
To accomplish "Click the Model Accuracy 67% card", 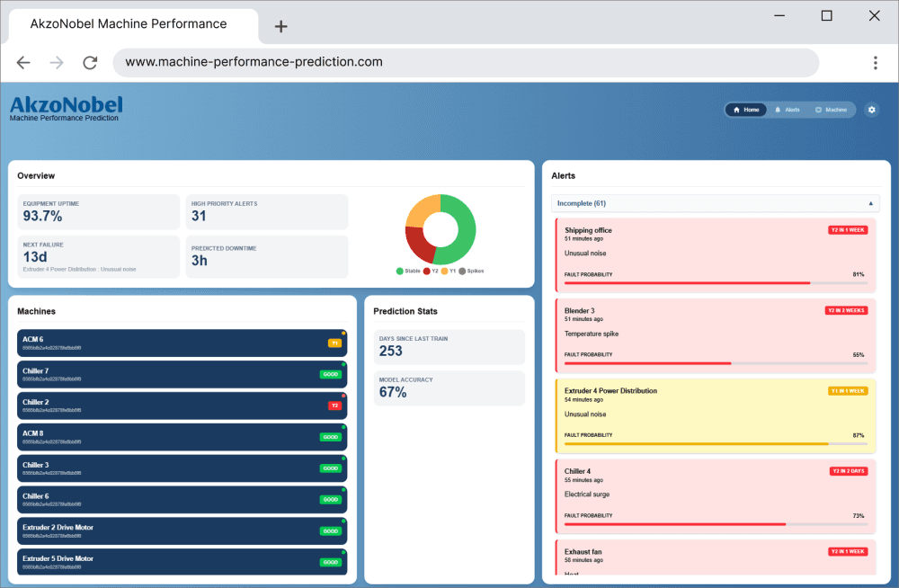I will (449, 388).
